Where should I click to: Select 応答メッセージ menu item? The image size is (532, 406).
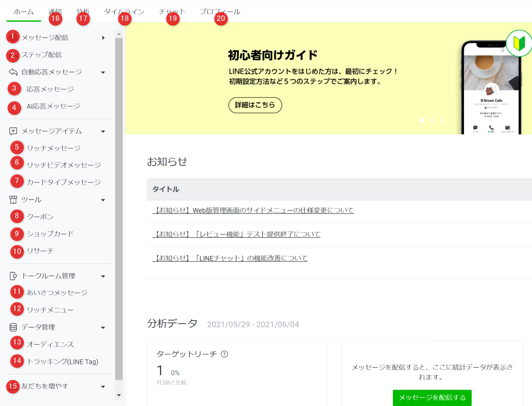50,89
